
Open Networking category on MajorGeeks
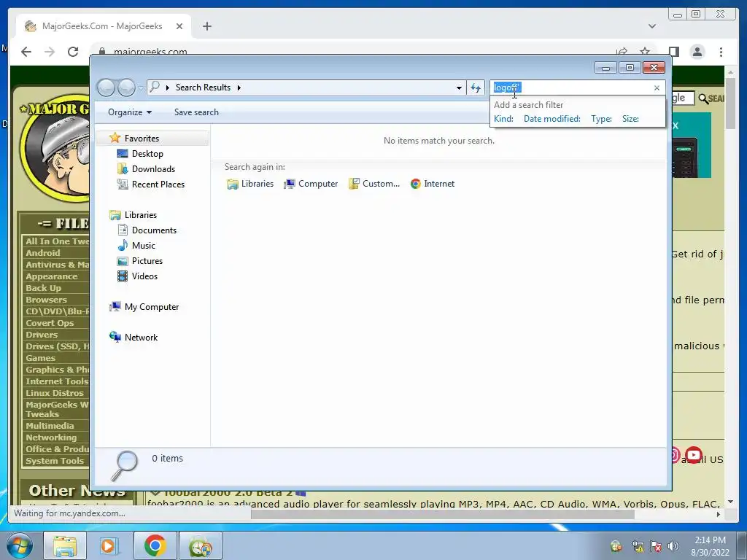[x=51, y=437]
